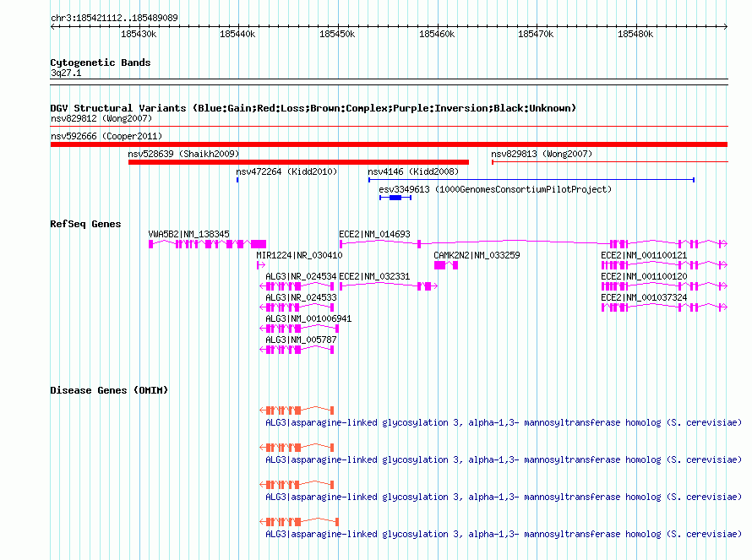Viewport: 752px width, 560px height.
Task: Click the nsv592666 (Cooper2011) label
Action: click(x=106, y=136)
